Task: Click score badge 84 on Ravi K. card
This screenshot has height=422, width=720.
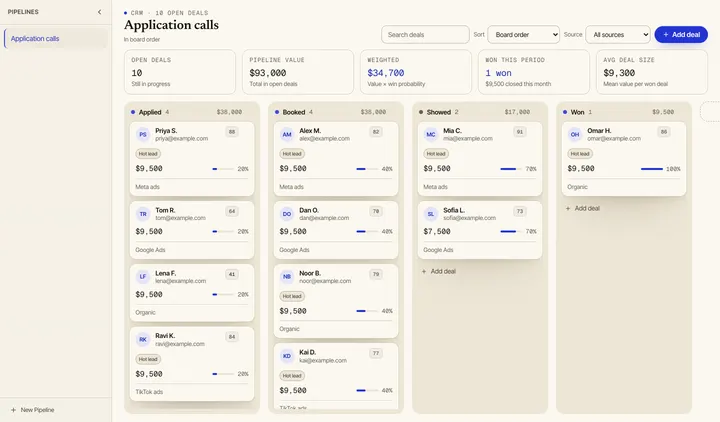Action: click(x=232, y=337)
